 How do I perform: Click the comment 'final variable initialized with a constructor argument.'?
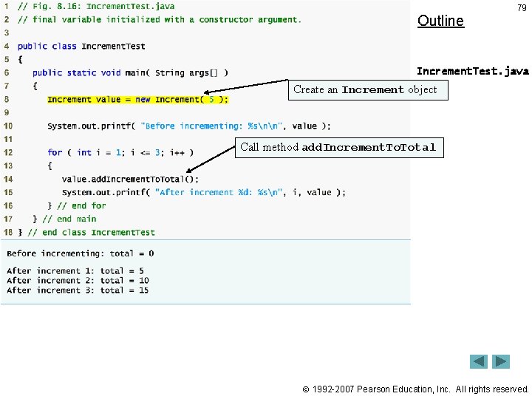click(x=166, y=20)
